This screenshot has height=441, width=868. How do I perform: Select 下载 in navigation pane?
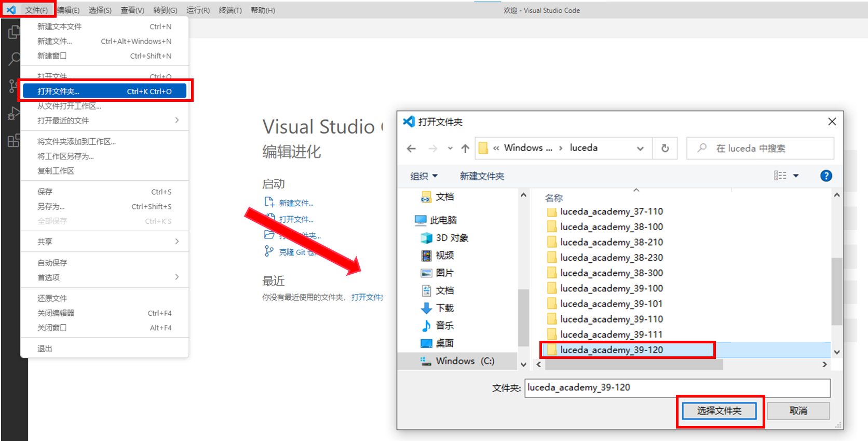438,308
